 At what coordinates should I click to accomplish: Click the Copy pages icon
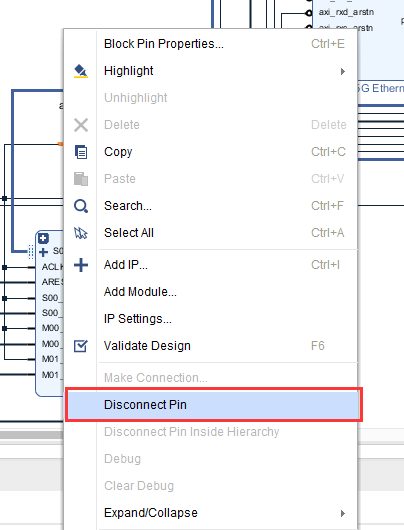click(x=81, y=152)
